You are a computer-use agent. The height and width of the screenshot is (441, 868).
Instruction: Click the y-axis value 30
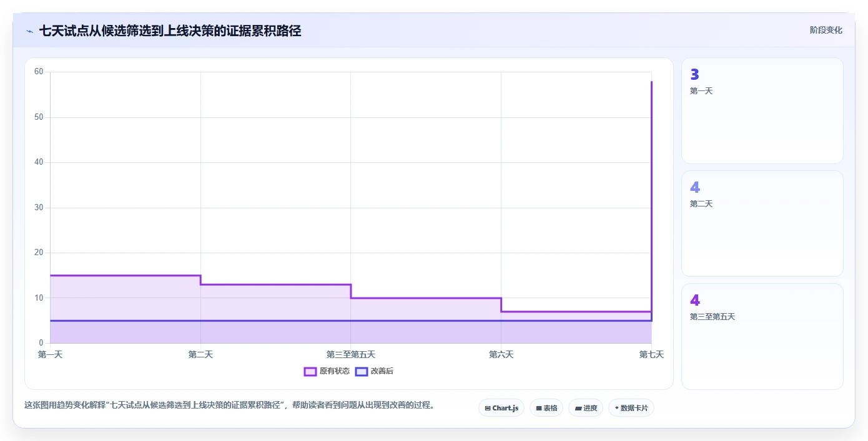39,208
